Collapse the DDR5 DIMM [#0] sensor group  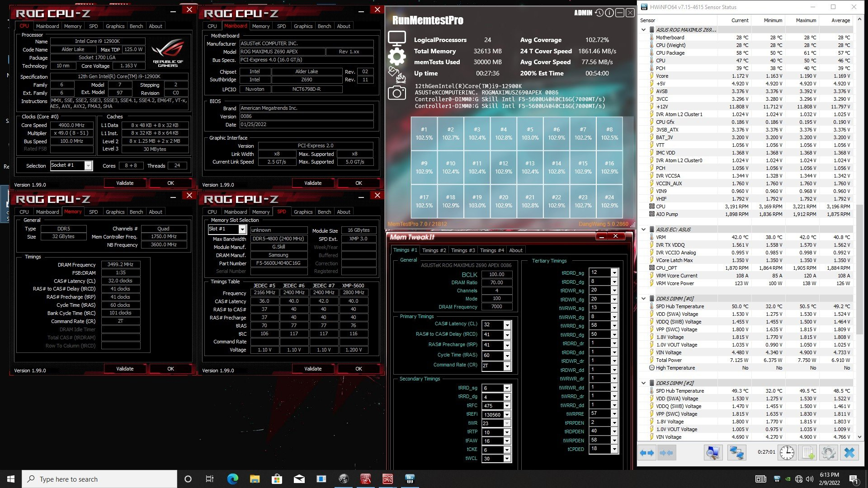644,299
